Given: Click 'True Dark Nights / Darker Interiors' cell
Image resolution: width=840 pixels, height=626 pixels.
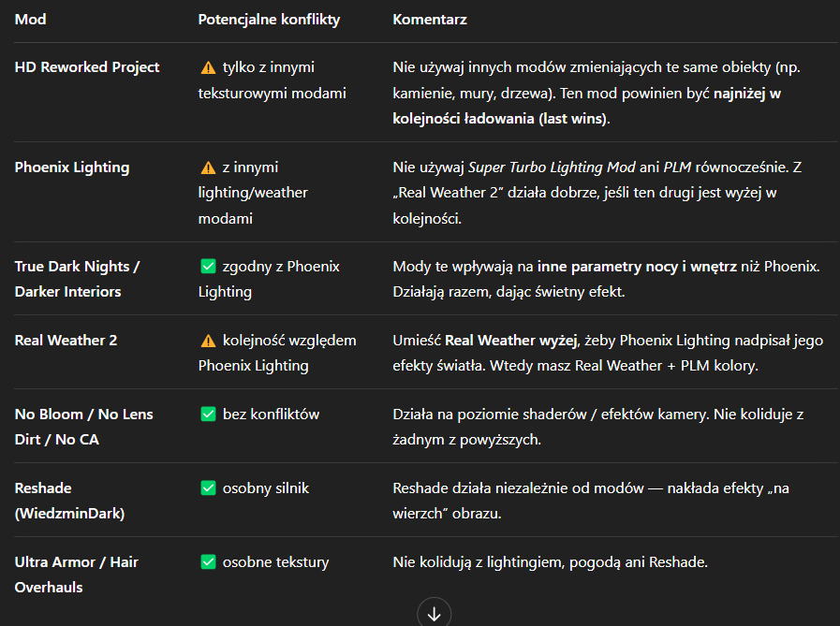Looking at the screenshot, I should click(x=77, y=279).
